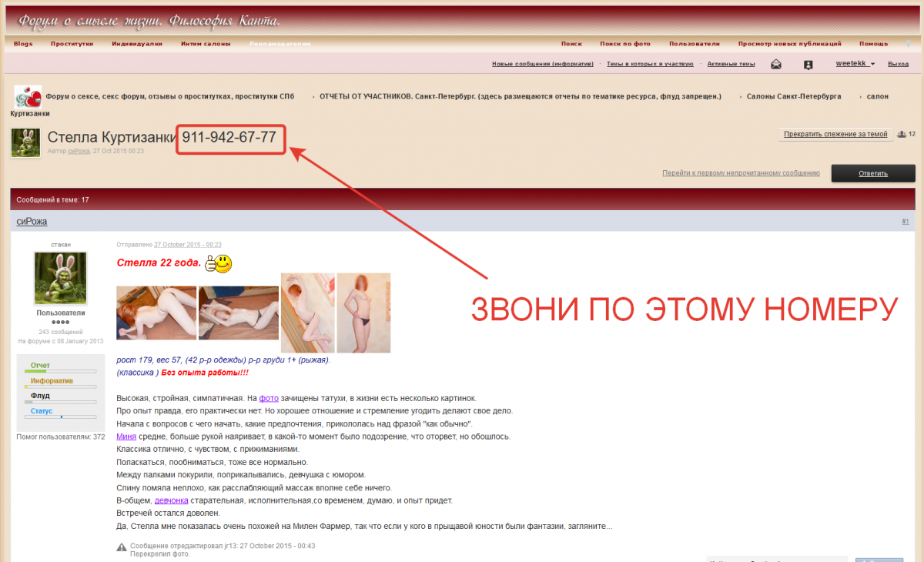Viewport: 924px width, 562px height.
Task: Follow Перейти к первому непрочитанному сообщению link
Action: (740, 173)
